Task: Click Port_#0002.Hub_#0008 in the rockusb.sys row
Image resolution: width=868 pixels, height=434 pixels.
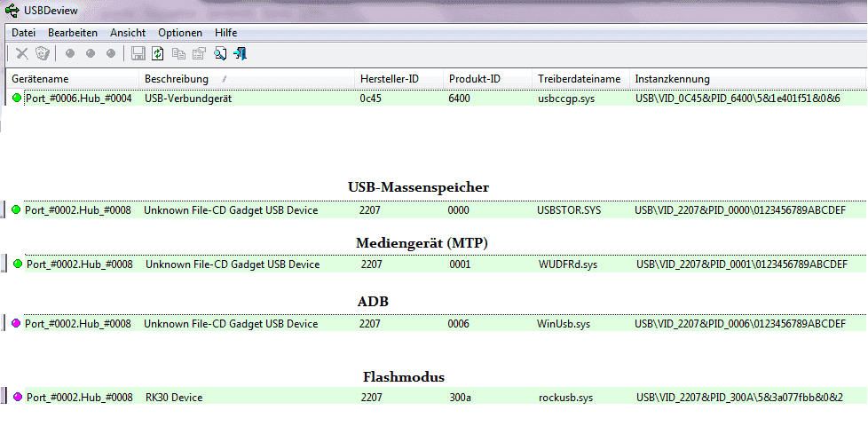Action: coord(80,398)
